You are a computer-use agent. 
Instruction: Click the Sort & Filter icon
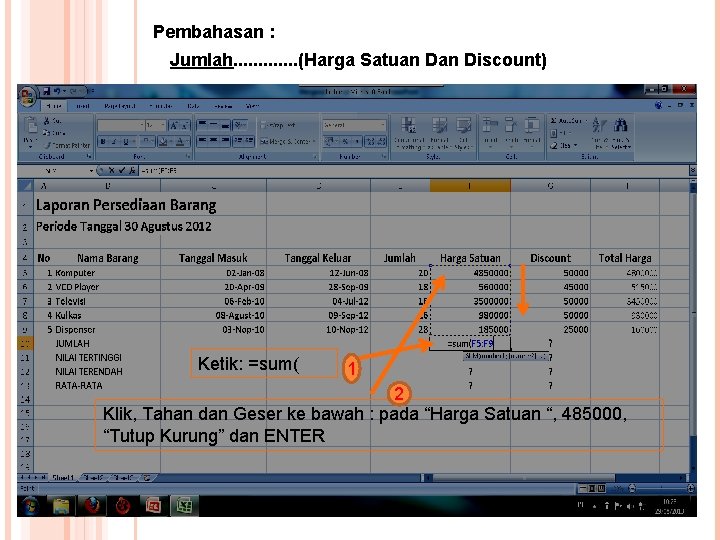(x=599, y=125)
